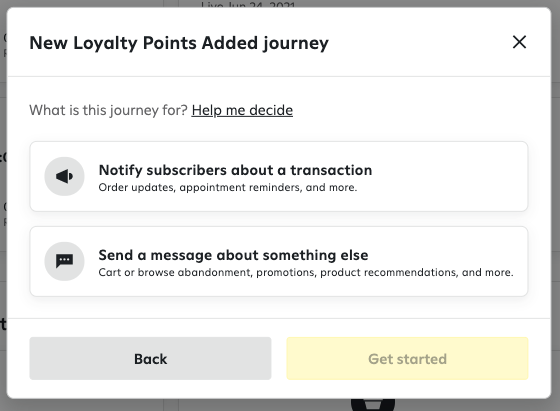Click the dimmed Live Jun 24, 2021 text behind dialog

point(248,4)
